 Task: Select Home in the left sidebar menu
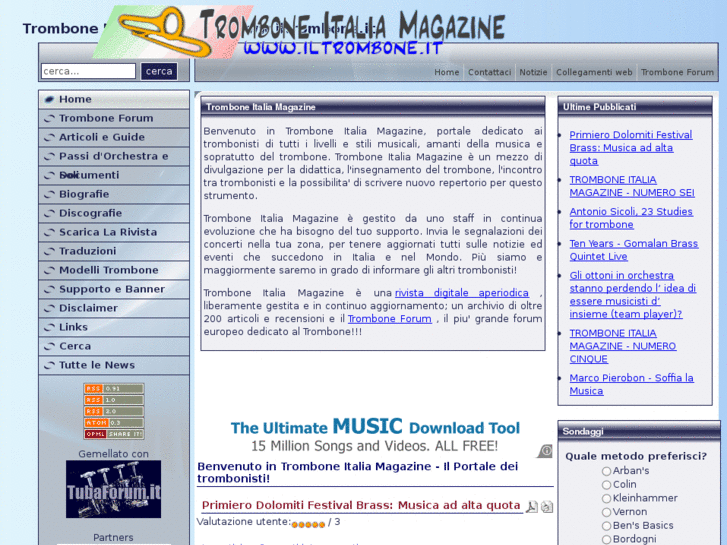point(114,99)
